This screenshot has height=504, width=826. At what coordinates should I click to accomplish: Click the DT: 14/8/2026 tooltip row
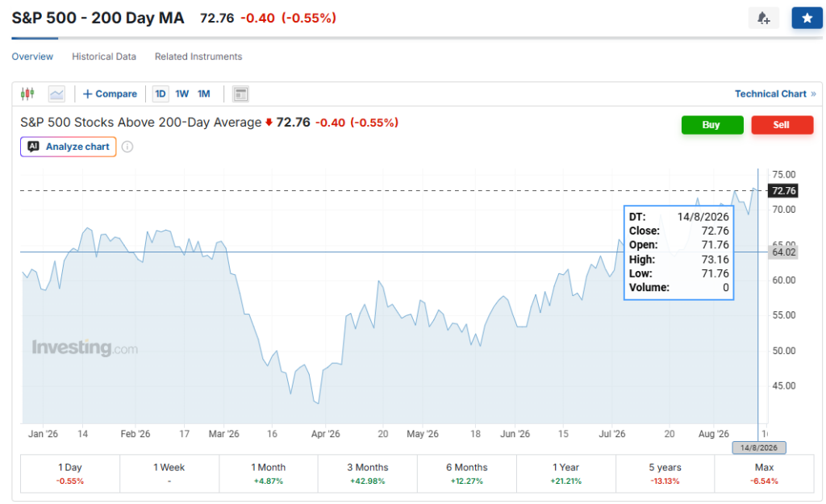(x=678, y=216)
